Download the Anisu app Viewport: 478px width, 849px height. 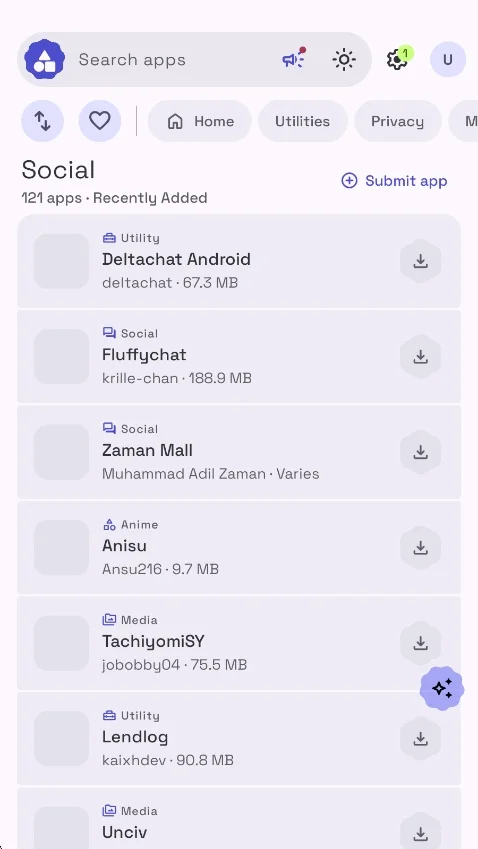click(x=421, y=548)
